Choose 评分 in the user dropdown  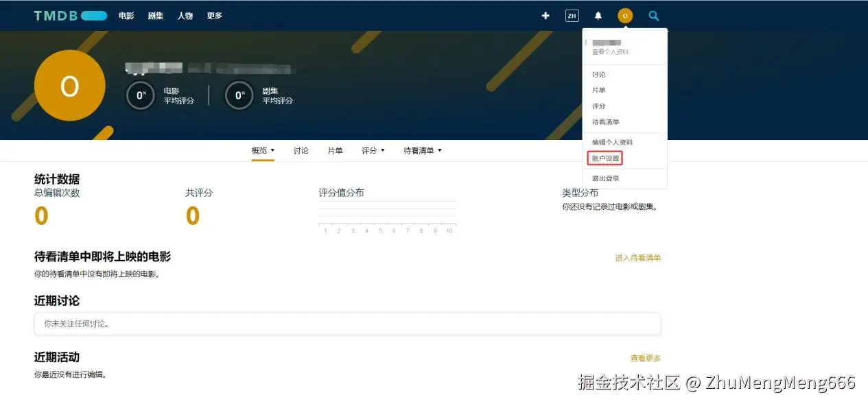point(599,106)
